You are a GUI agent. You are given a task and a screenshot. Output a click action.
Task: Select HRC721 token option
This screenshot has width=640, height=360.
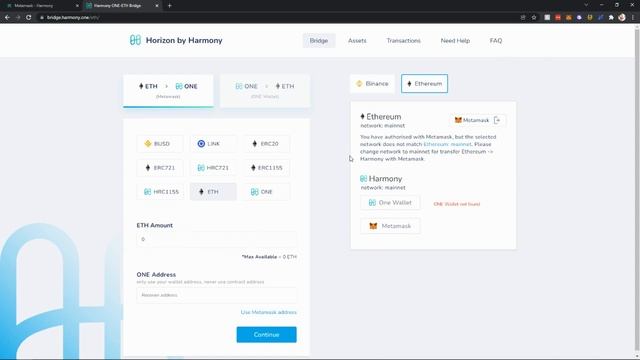213,168
